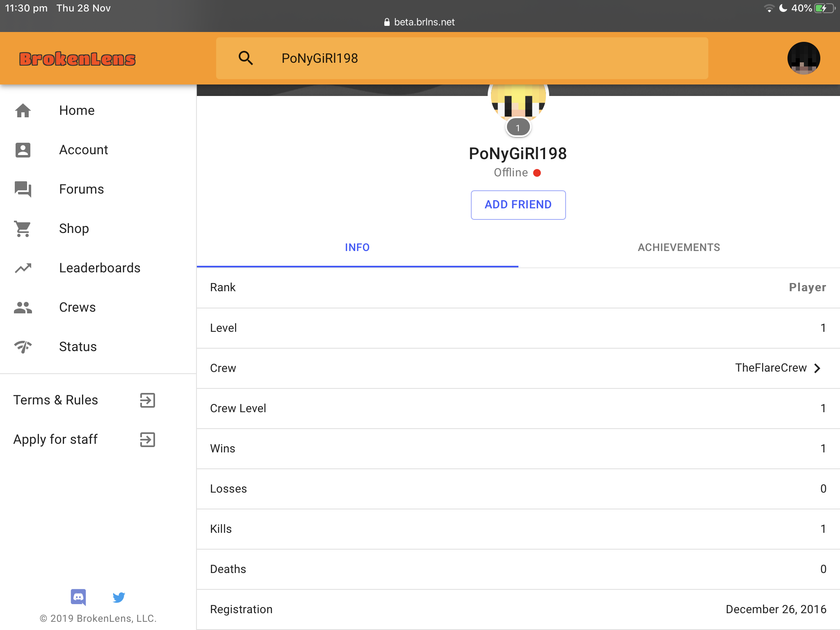Expand the TheFlareCrew chevron arrow
The height and width of the screenshot is (630, 840).
tap(817, 368)
